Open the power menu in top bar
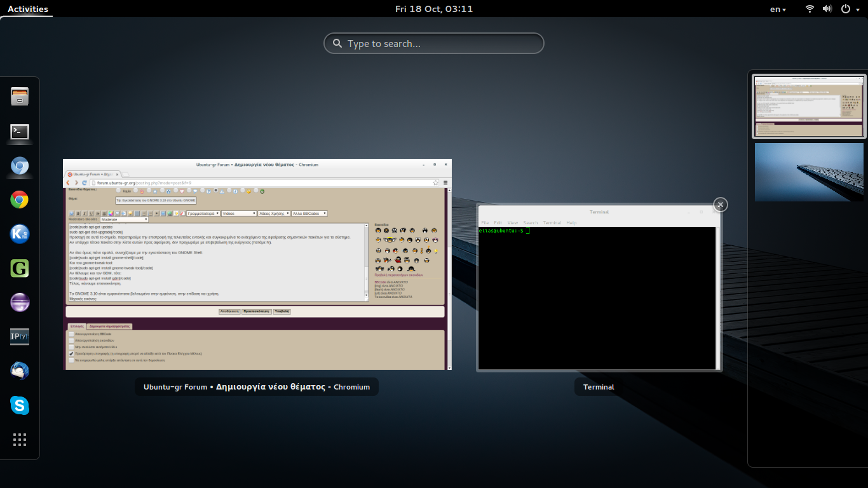This screenshot has width=868, height=488. point(848,9)
